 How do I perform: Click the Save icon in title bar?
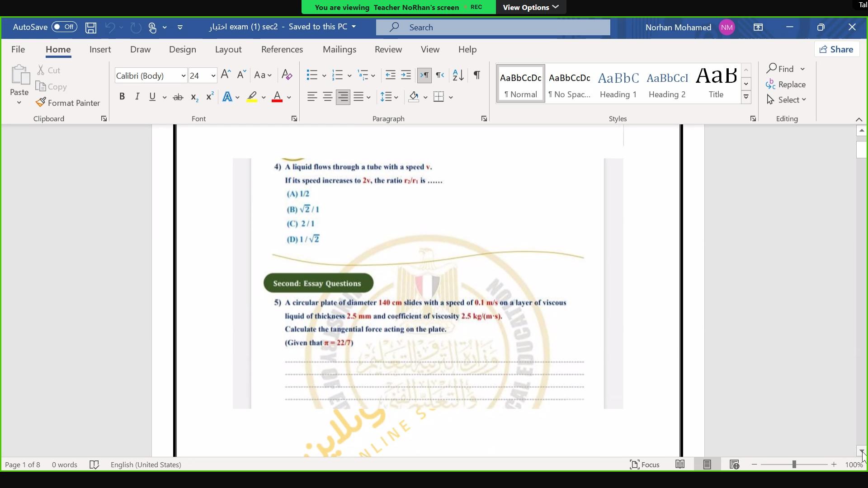(x=91, y=28)
